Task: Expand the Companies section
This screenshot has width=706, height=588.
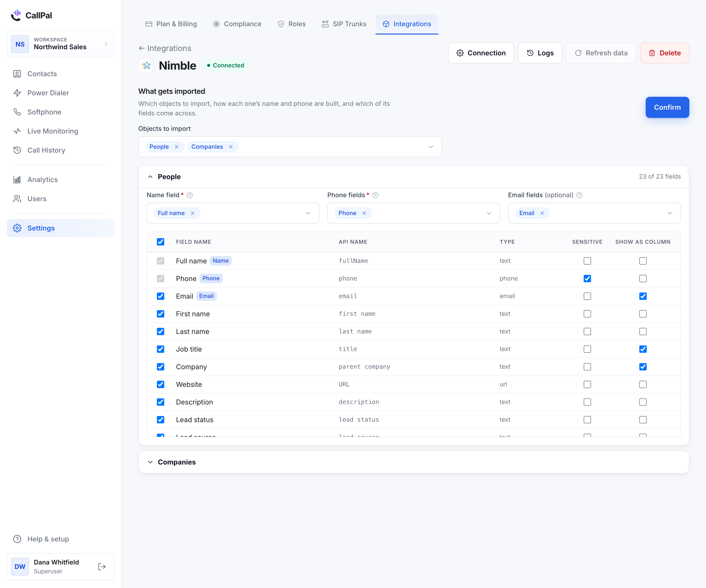Action: pyautogui.click(x=150, y=462)
